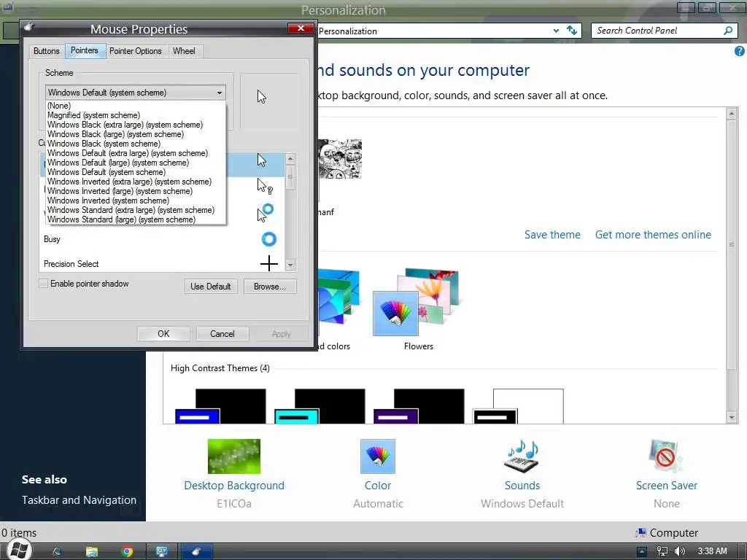The height and width of the screenshot is (560, 747).
Task: Click Use Default button
Action: tap(211, 286)
